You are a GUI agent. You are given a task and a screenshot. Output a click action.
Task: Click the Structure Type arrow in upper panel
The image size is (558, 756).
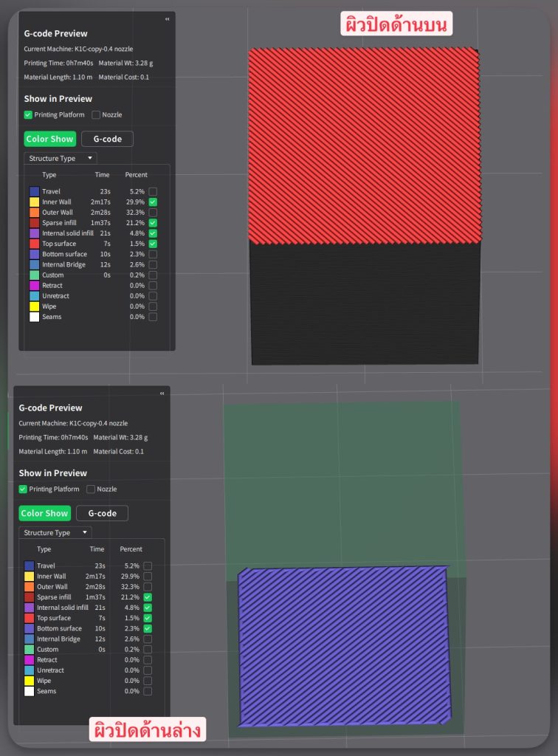[x=89, y=158]
